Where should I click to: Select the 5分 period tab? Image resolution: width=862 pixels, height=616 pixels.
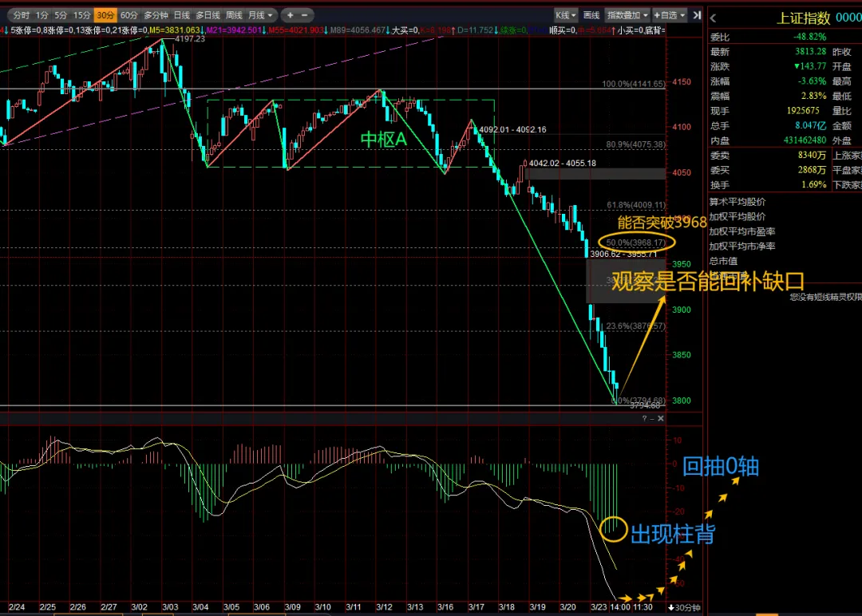61,15
